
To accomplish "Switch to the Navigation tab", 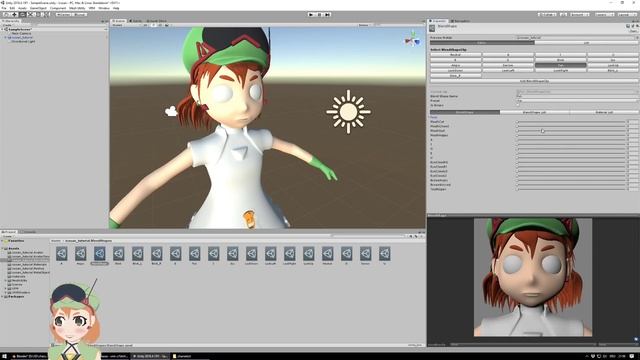I will (460, 21).
